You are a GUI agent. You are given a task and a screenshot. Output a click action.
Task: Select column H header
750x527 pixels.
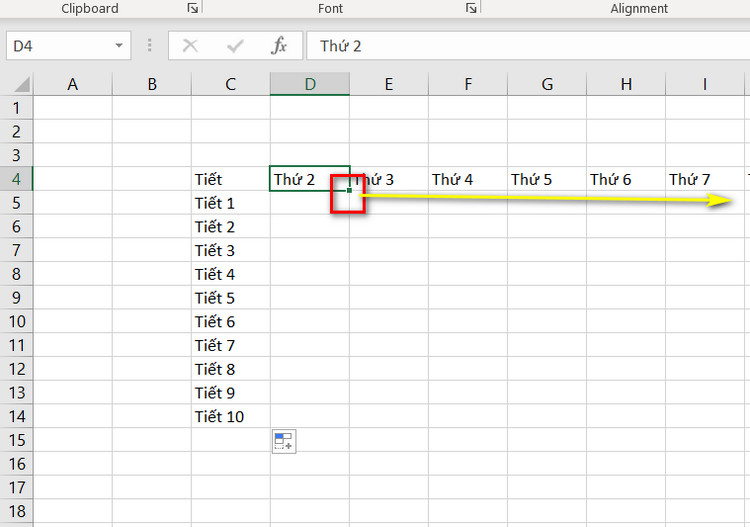[x=626, y=84]
